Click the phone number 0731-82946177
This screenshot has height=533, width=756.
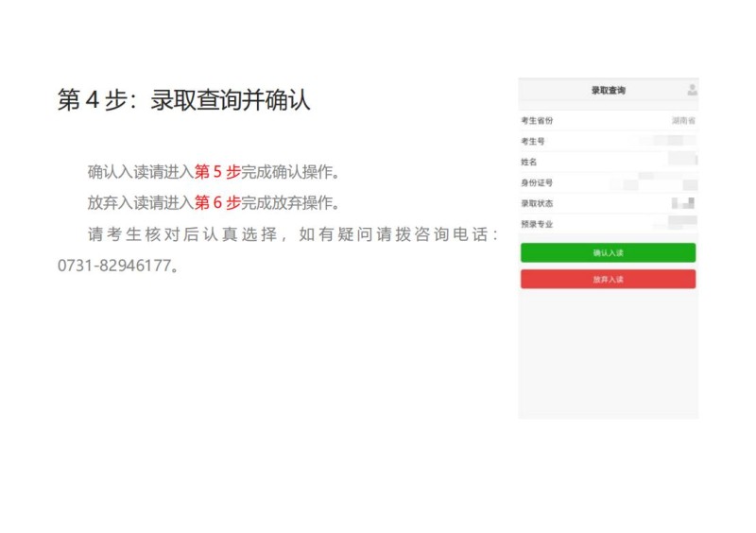pos(114,266)
